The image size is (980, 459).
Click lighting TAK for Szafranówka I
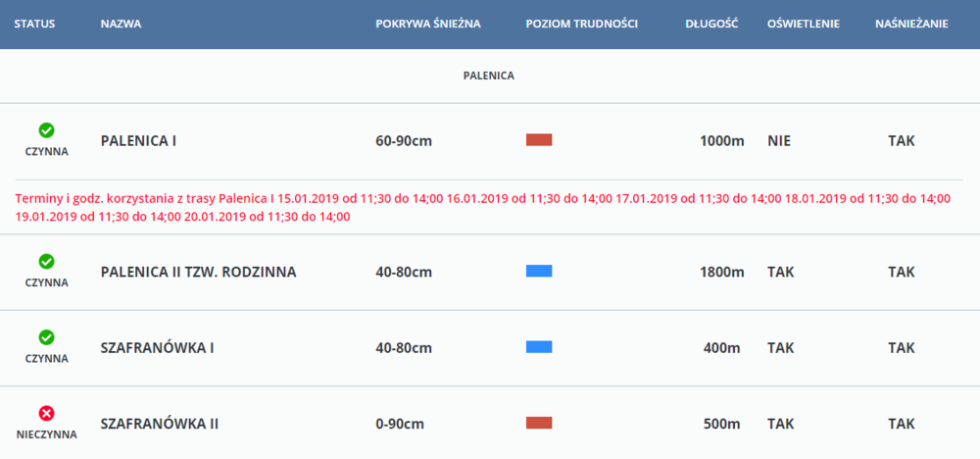click(x=781, y=348)
